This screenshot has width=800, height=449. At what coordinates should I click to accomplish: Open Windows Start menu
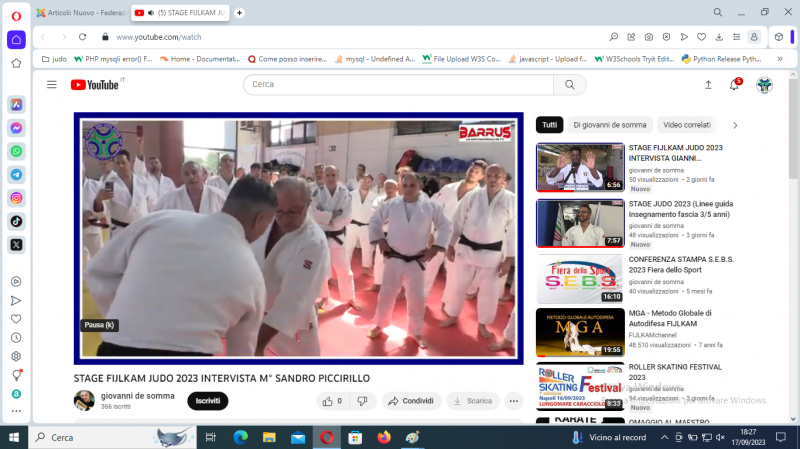pyautogui.click(x=14, y=437)
